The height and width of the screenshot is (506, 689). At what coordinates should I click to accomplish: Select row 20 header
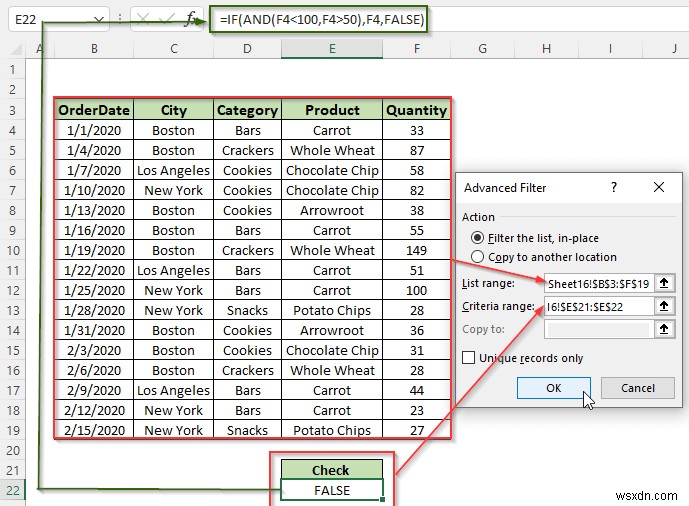(x=13, y=450)
